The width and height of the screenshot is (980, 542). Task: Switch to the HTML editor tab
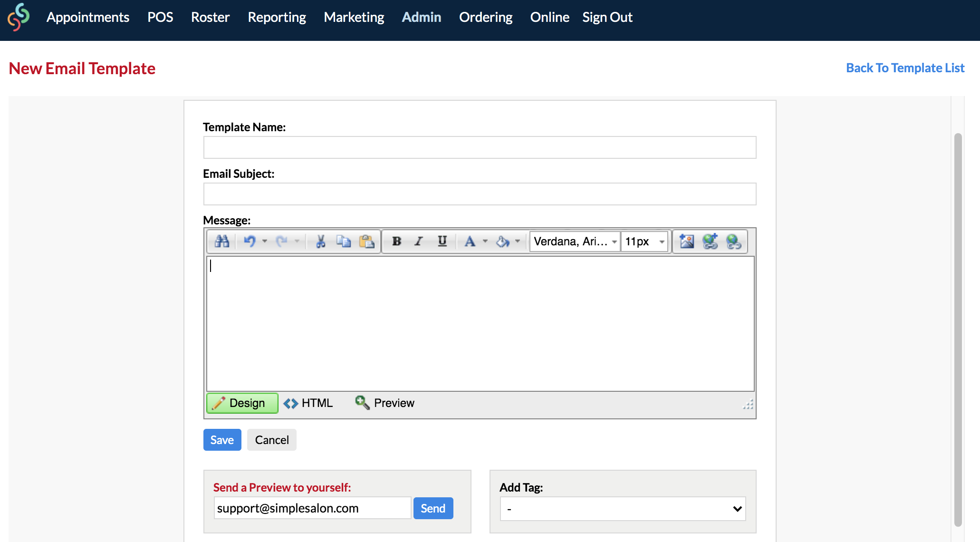[x=308, y=403]
